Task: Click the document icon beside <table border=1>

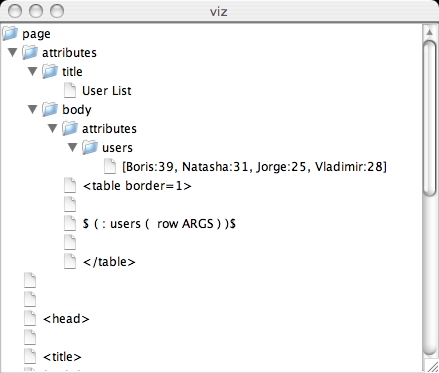Action: click(70, 185)
